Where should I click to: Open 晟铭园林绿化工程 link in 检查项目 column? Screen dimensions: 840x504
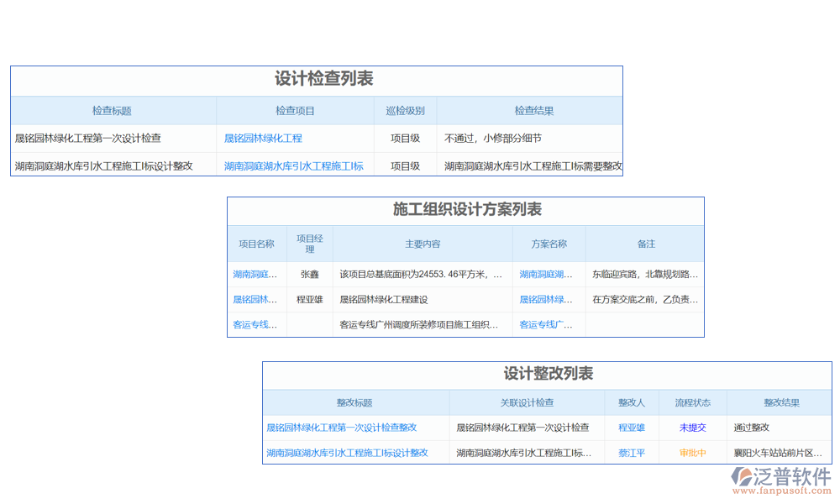[x=263, y=139]
